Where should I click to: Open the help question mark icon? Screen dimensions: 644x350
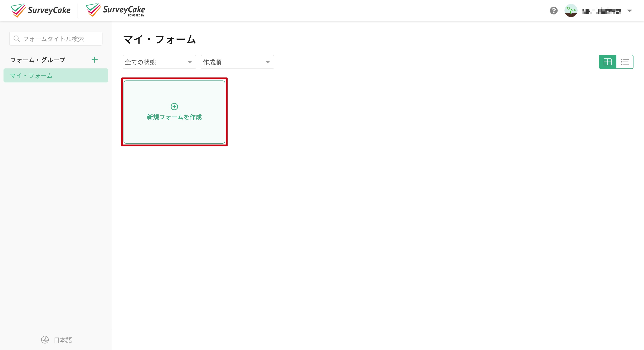554,11
